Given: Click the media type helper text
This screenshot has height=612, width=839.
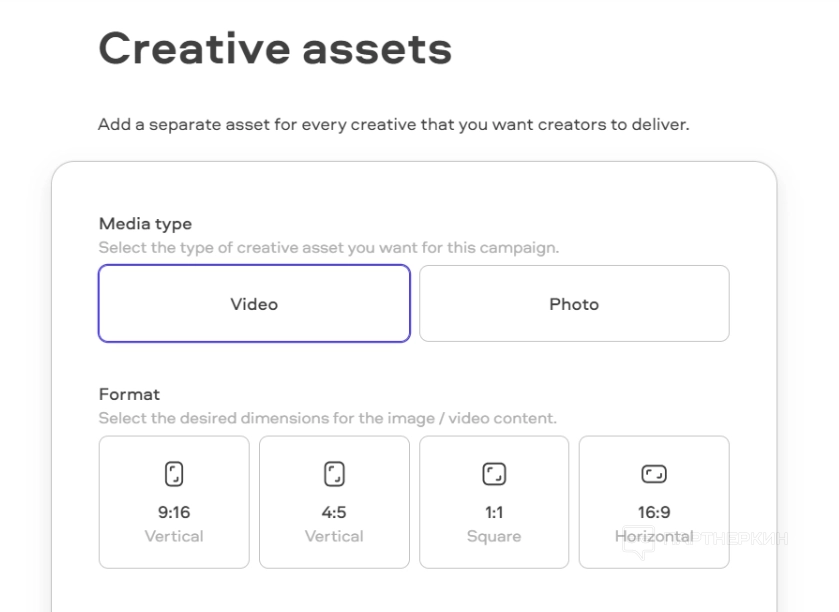Looking at the screenshot, I should pyautogui.click(x=328, y=247).
